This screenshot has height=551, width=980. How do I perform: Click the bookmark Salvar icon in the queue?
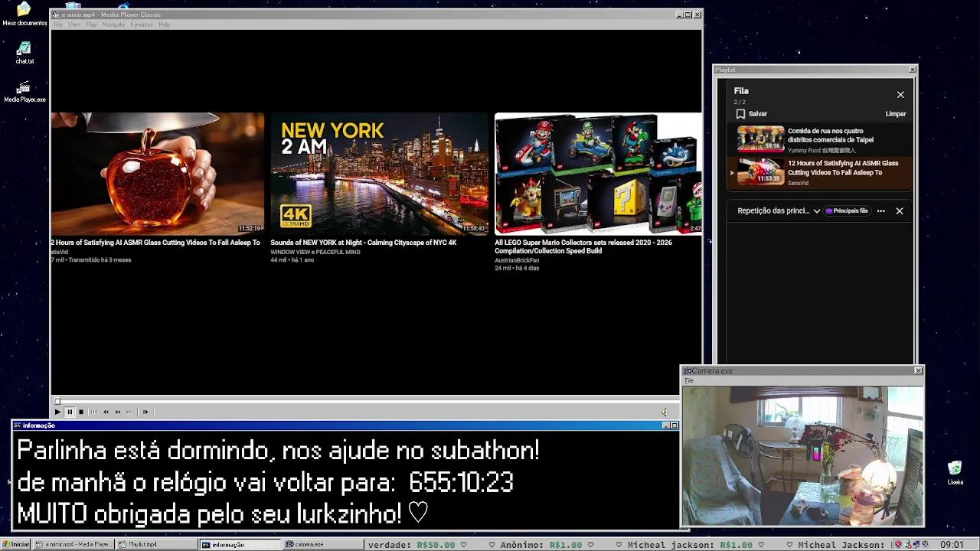click(740, 114)
